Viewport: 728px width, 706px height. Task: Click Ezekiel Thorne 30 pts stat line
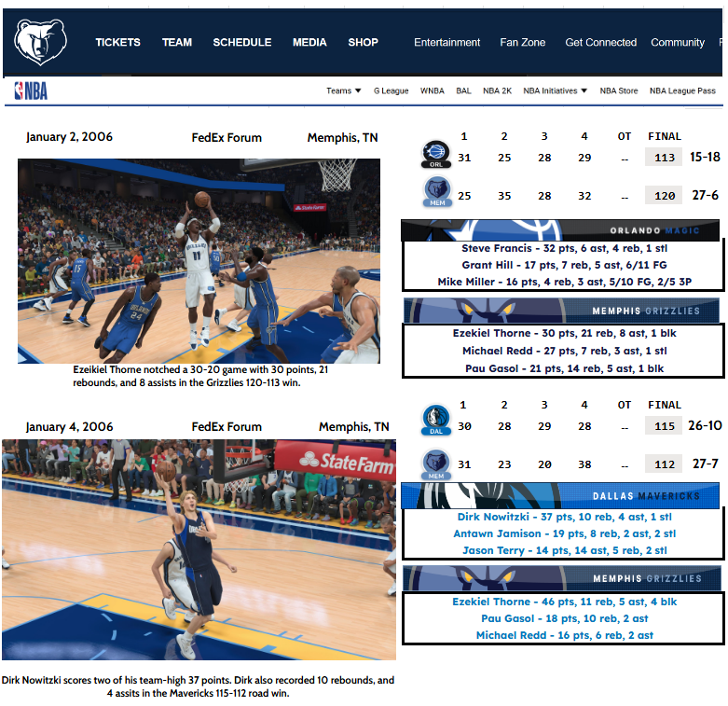point(564,333)
